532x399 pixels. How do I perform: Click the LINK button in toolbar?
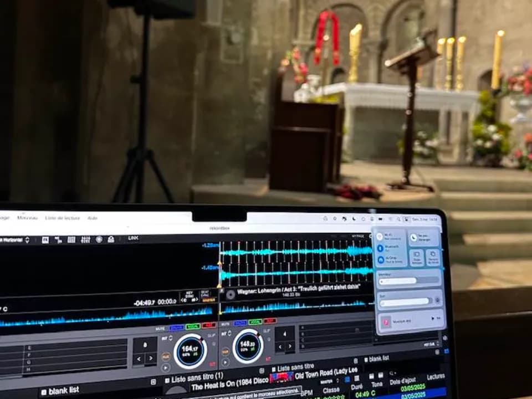coord(134,238)
